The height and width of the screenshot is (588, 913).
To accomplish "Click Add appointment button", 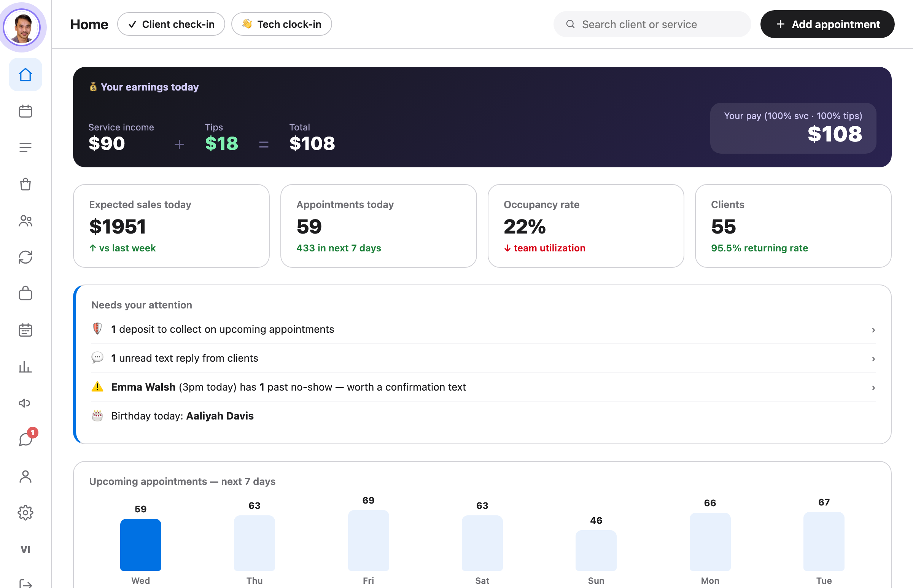I will pyautogui.click(x=827, y=24).
